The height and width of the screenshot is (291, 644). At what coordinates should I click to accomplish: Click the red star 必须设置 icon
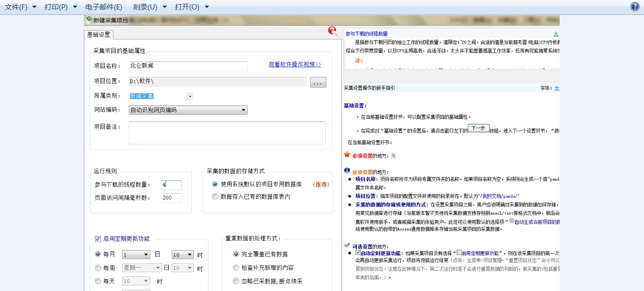click(347, 155)
